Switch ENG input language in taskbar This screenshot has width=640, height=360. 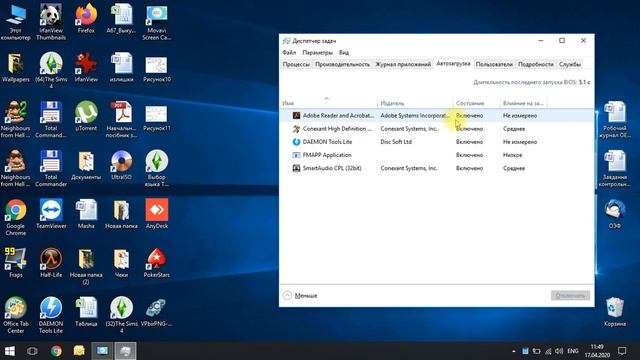573,351
